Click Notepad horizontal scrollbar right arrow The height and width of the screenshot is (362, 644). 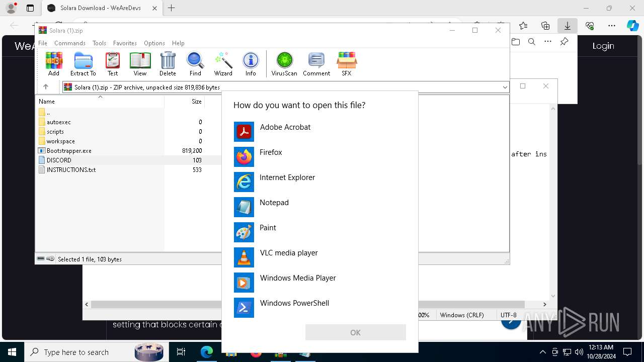coord(544,304)
